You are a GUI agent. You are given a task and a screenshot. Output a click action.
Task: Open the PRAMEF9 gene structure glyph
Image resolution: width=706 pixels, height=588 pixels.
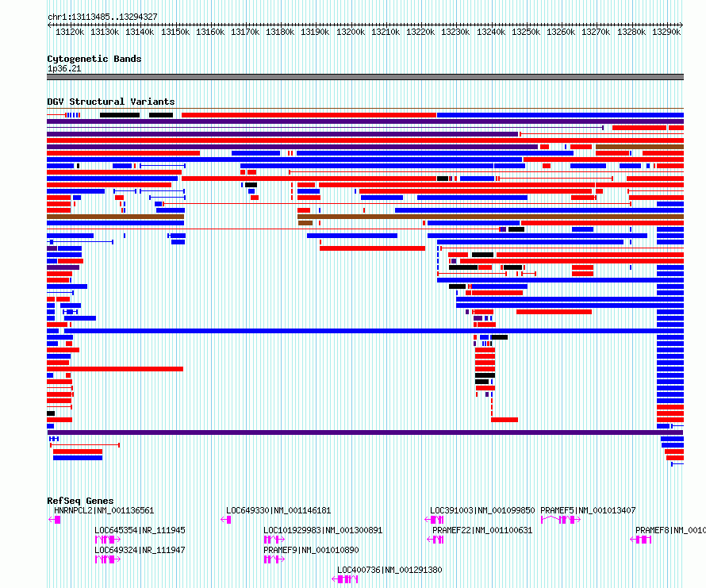[274, 559]
